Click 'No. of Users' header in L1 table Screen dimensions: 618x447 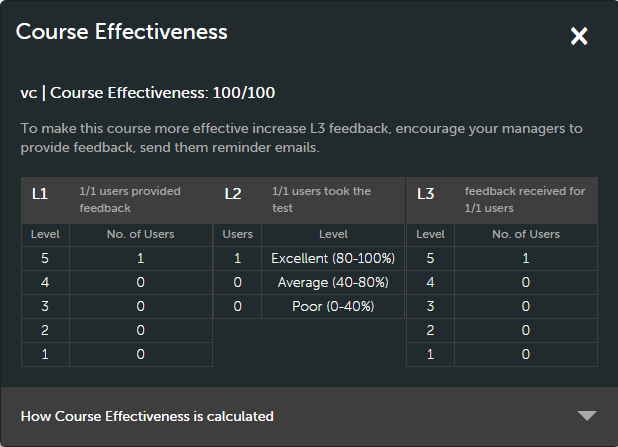tap(140, 234)
